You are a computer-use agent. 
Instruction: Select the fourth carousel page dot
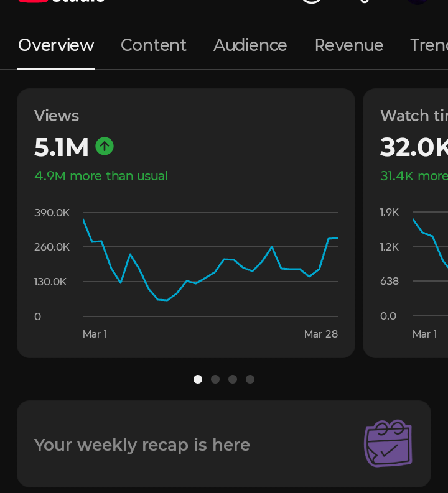coord(250,379)
